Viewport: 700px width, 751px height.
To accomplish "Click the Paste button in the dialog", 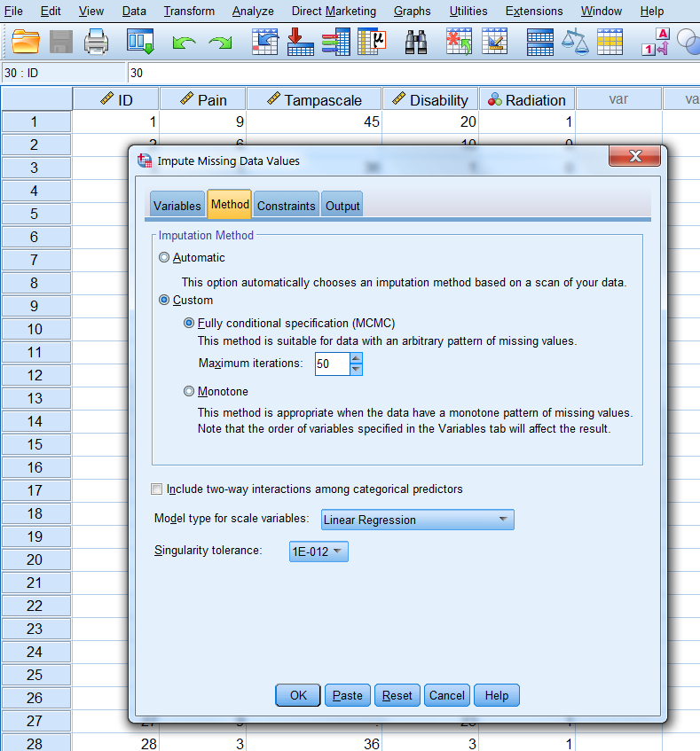I will (348, 695).
